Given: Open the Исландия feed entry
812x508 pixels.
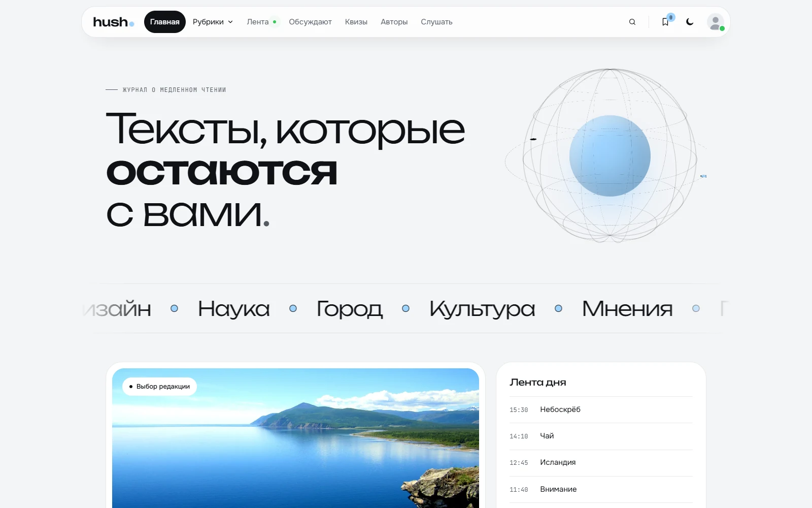Looking at the screenshot, I should tap(601, 463).
